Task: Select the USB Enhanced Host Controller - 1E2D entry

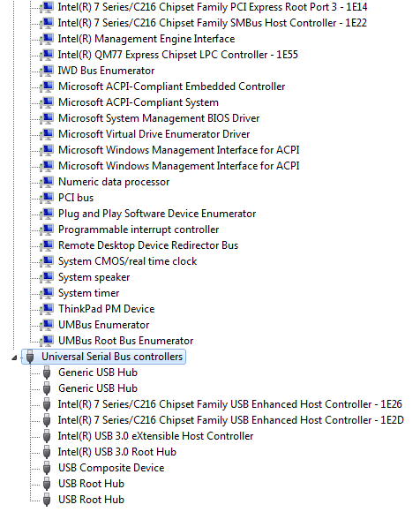Action: coord(231,420)
